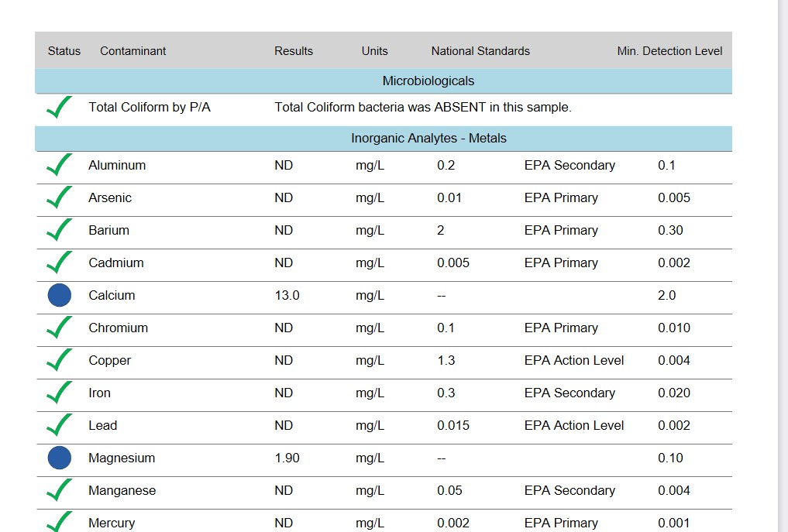
Task: Click EPA Primary label in Arsenic row
Action: point(561,198)
